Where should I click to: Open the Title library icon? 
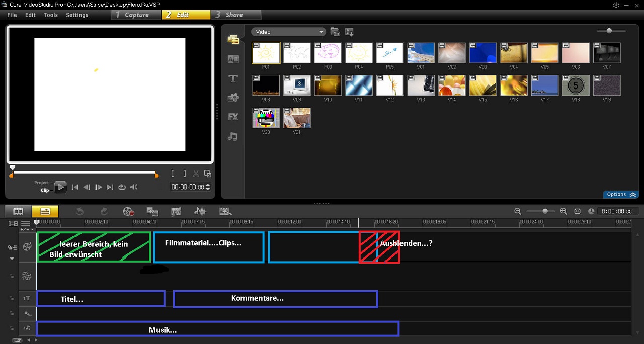[233, 78]
